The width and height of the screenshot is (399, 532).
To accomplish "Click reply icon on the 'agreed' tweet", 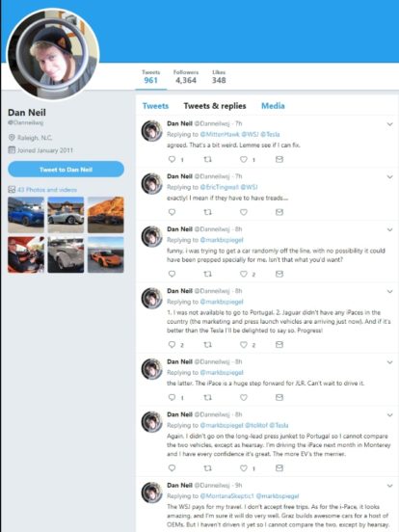I will tap(172, 159).
